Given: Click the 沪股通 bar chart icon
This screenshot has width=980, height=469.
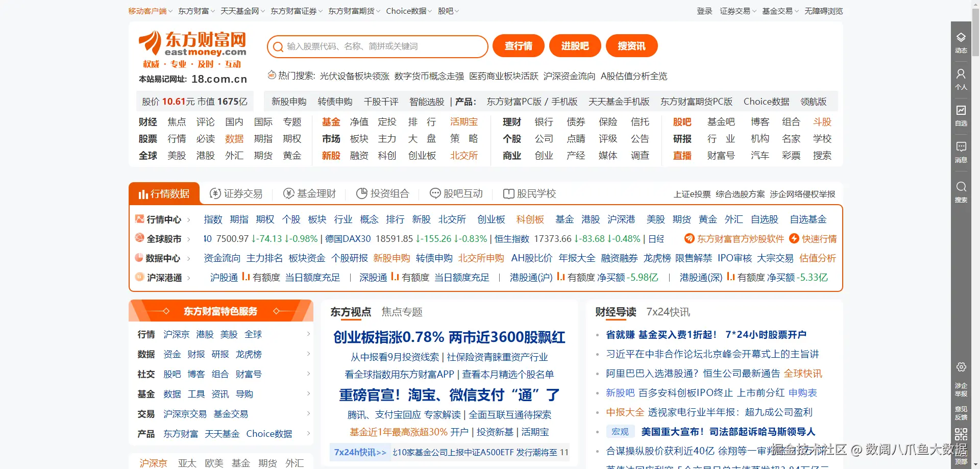Looking at the screenshot, I should coord(246,277).
